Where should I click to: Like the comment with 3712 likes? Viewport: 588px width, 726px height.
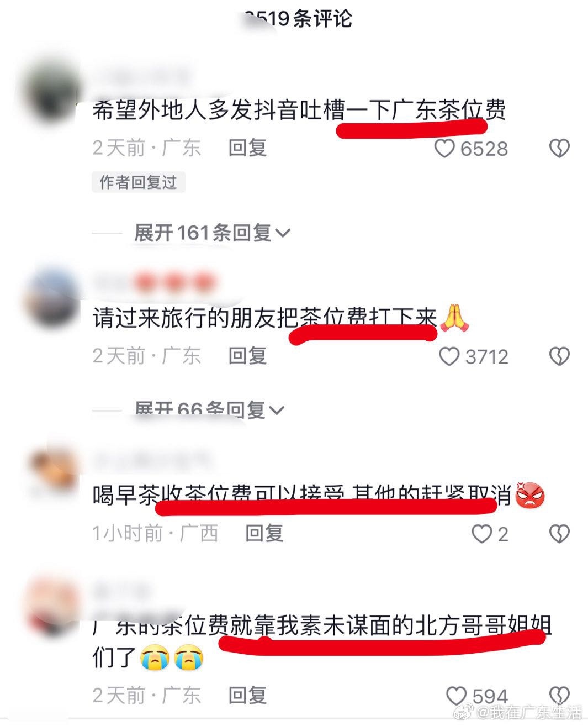coord(449,356)
